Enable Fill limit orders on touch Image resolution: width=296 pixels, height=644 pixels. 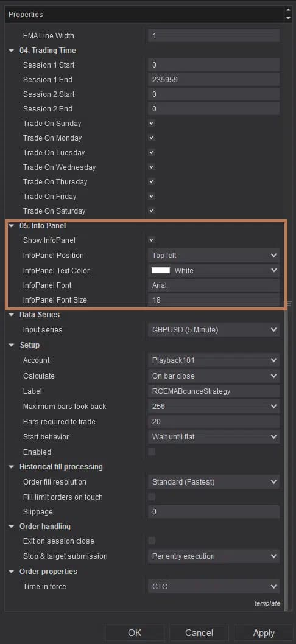pos(152,497)
